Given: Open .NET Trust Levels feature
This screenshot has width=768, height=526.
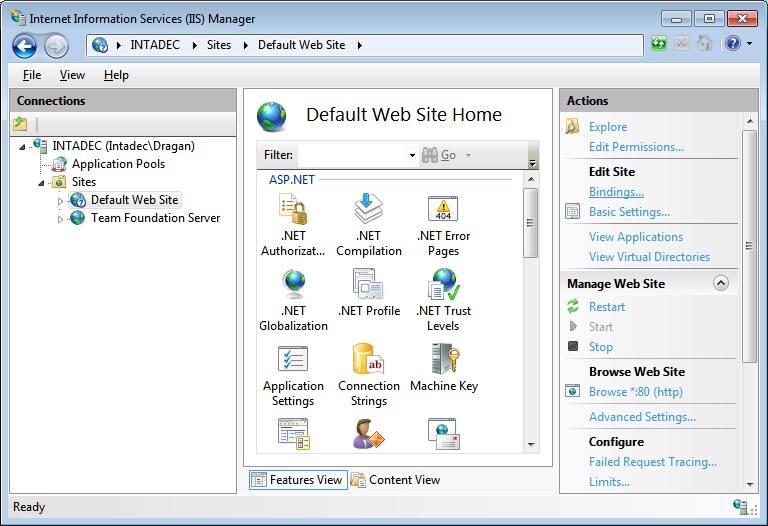Looking at the screenshot, I should pyautogui.click(x=443, y=300).
